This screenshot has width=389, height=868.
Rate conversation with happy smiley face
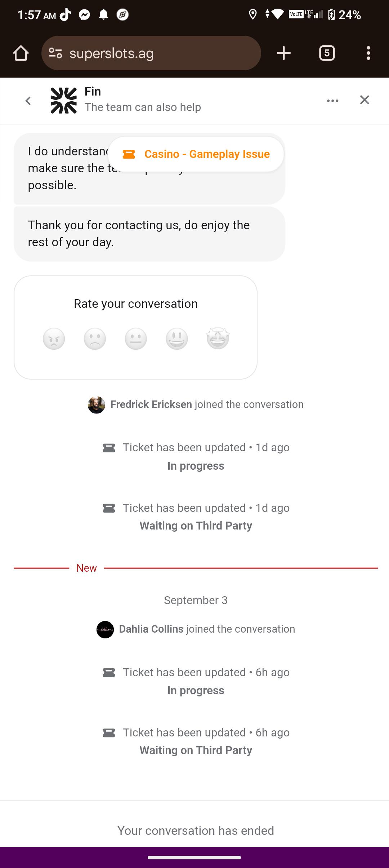tap(177, 338)
